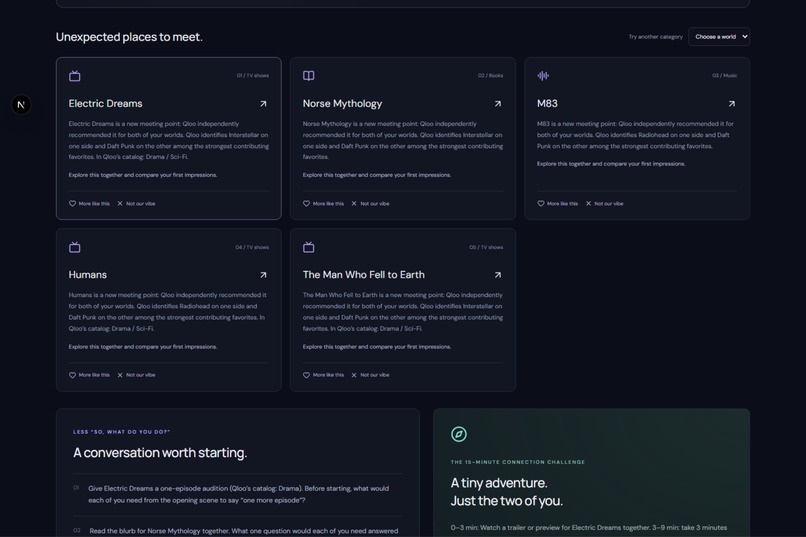806x537 pixels.
Task: Mark Norse Mythology as Not our vibe
Action: (x=370, y=203)
